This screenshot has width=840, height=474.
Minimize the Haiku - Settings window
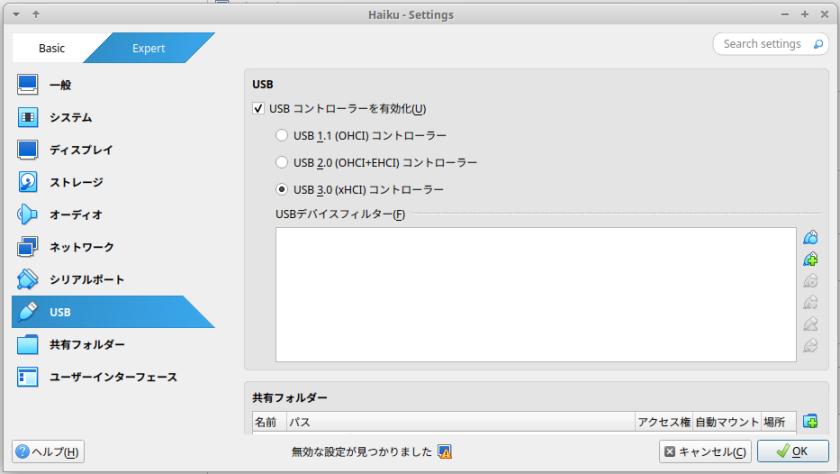click(785, 14)
